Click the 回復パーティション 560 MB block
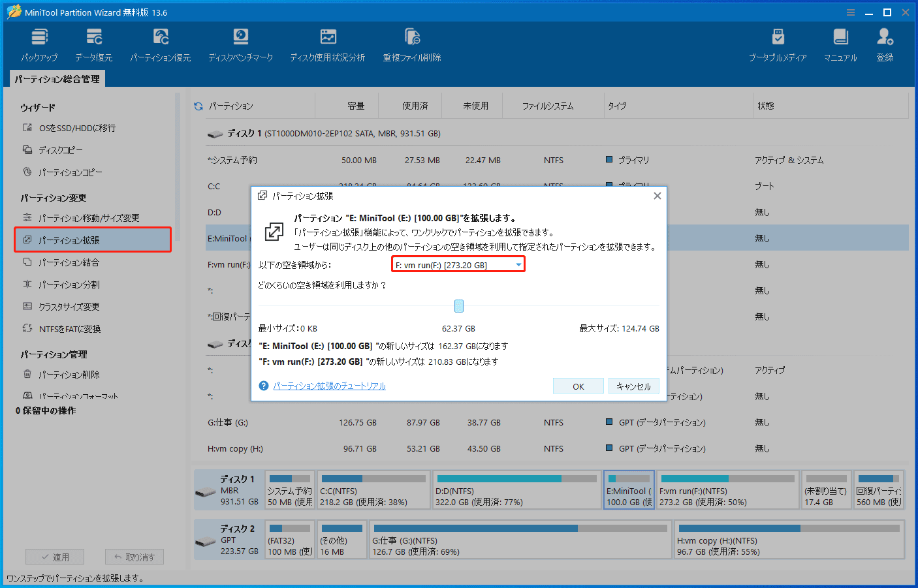Image resolution: width=918 pixels, height=588 pixels. (879, 490)
